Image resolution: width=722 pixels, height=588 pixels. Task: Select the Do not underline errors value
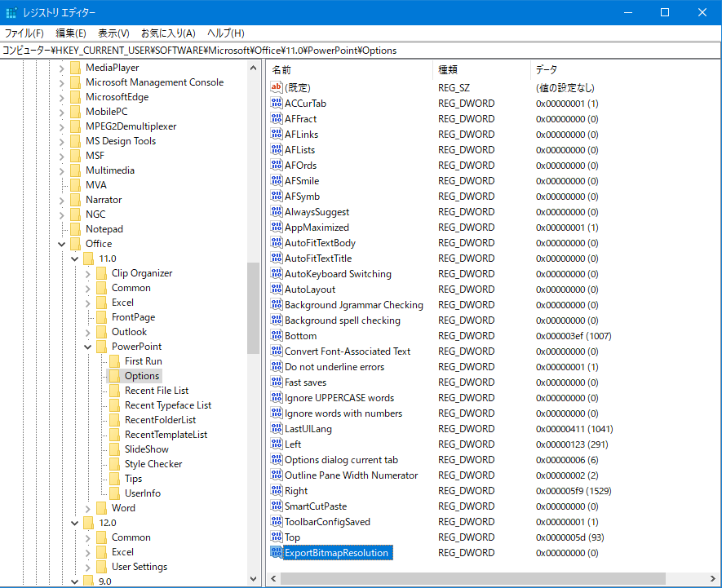click(334, 367)
